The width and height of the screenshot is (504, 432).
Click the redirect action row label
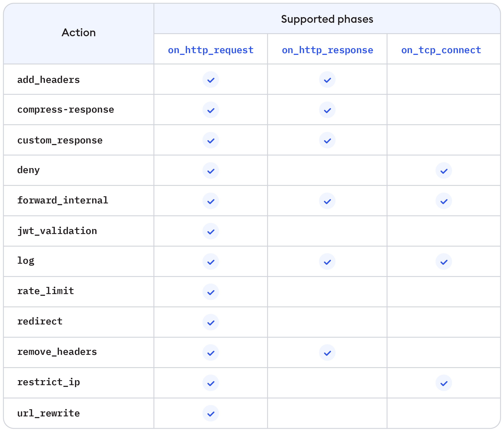40,321
